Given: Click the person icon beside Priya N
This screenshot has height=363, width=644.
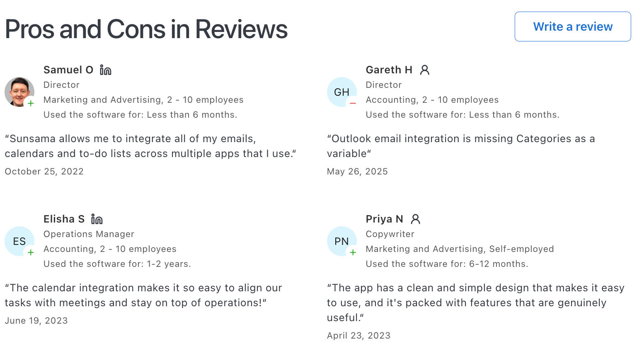Looking at the screenshot, I should click(415, 219).
